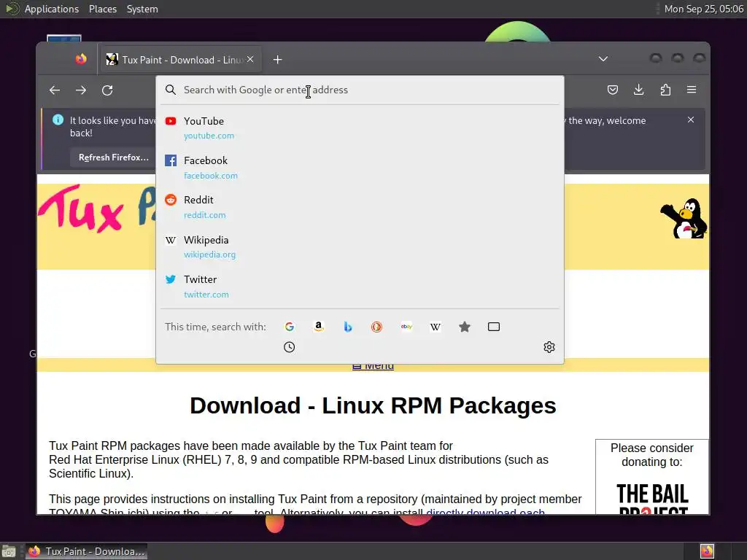Search this time with eBay
The image size is (747, 560).
click(x=406, y=327)
